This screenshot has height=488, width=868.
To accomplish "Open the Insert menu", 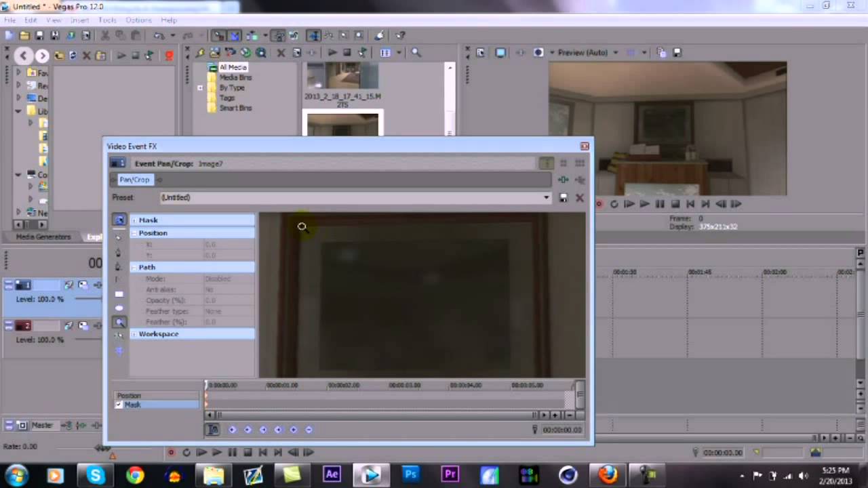I will (79, 20).
